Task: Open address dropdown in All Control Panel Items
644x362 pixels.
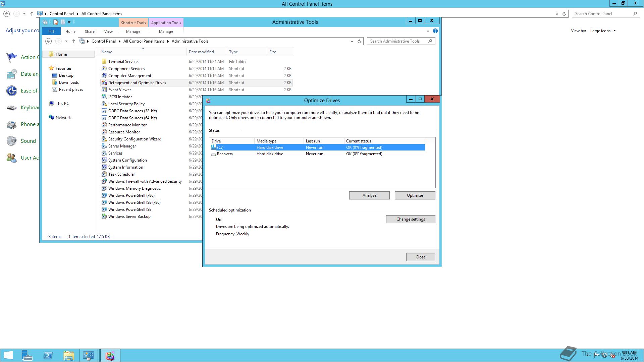Action: (557, 14)
